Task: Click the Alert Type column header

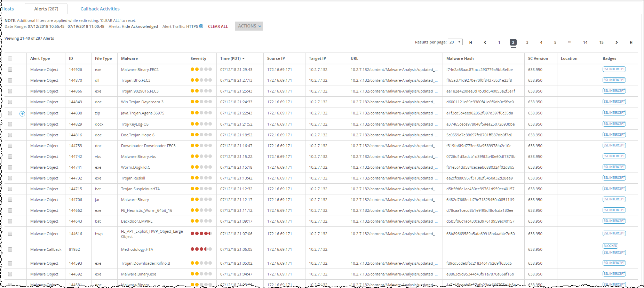Action: point(40,58)
